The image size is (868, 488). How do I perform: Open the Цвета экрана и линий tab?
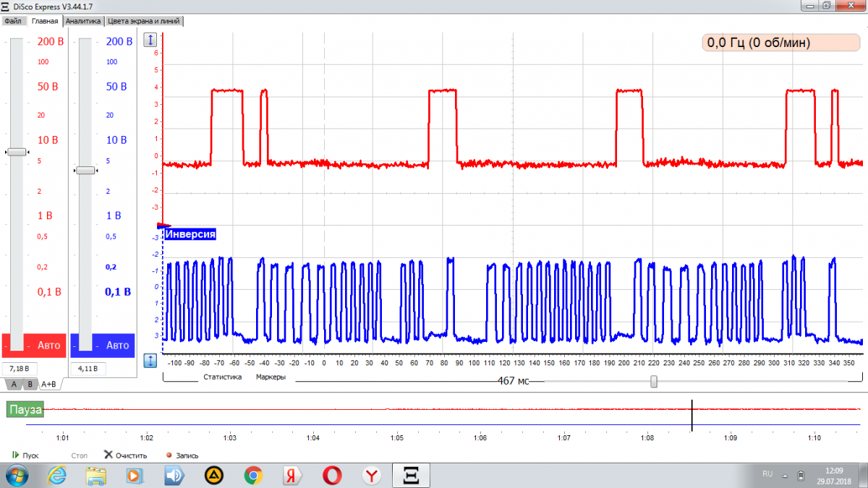coord(144,21)
